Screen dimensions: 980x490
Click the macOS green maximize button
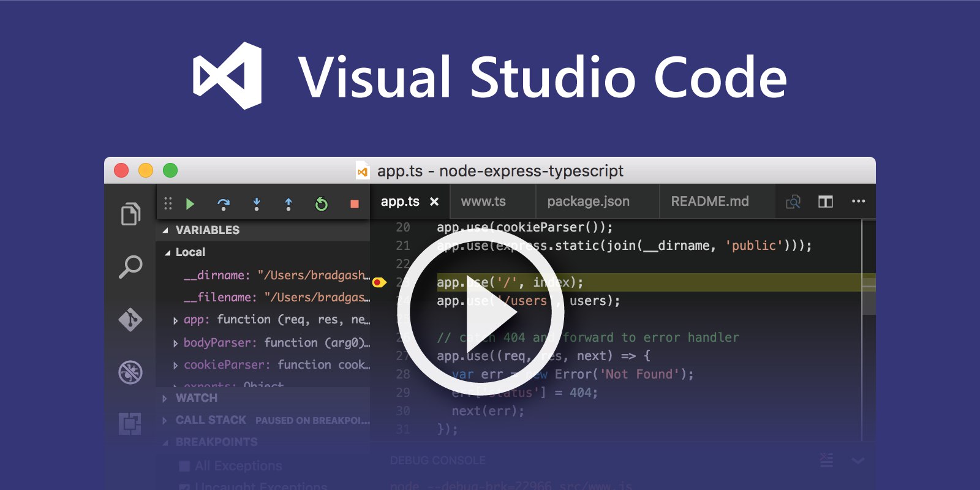point(170,170)
